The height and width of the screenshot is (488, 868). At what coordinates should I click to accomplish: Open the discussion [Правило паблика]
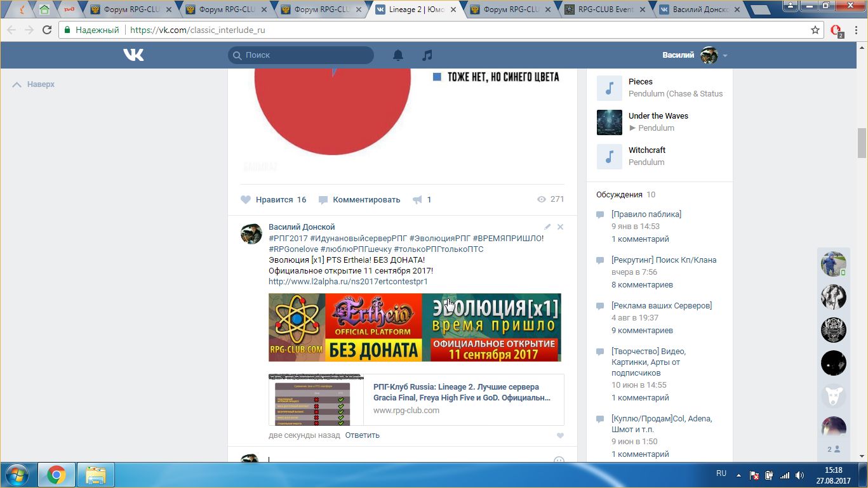(646, 214)
